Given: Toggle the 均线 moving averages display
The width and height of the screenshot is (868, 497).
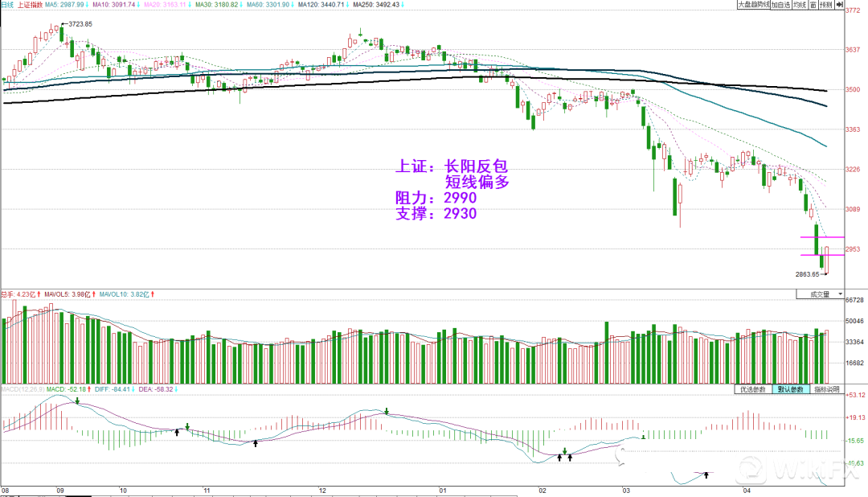Looking at the screenshot, I should (800, 5).
